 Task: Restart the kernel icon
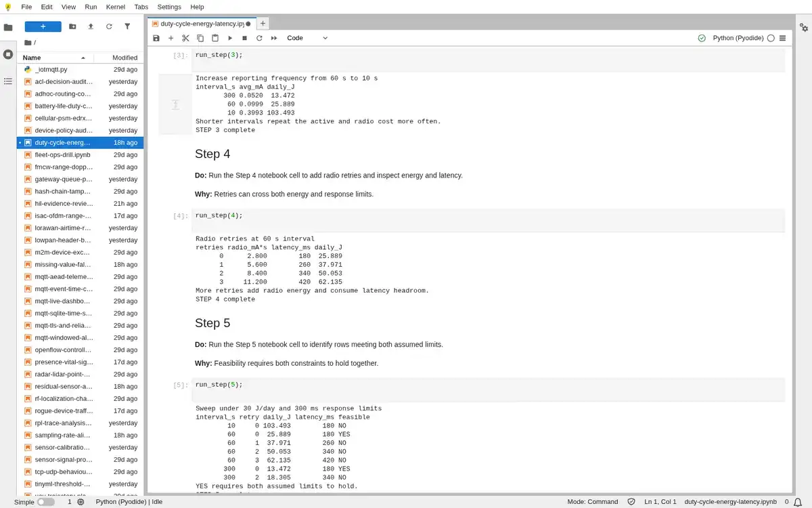point(259,38)
